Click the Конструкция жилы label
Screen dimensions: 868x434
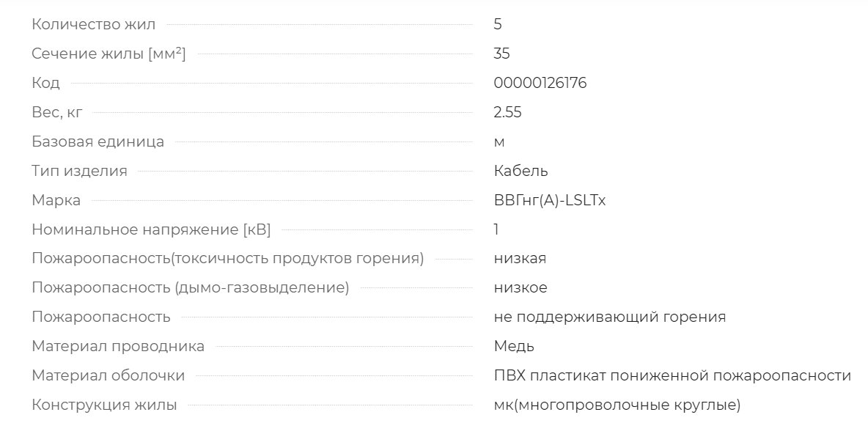pos(104,405)
